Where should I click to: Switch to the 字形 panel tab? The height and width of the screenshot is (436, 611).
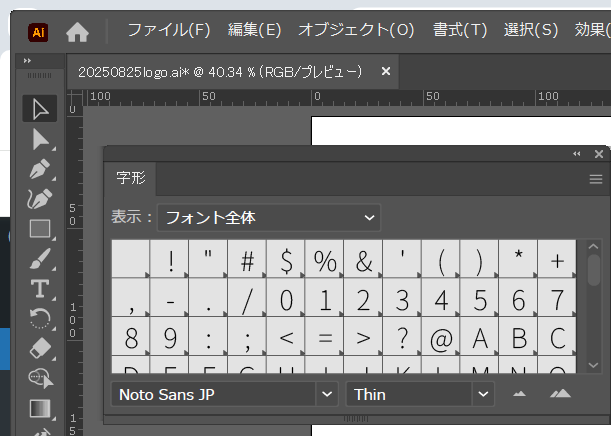131,179
